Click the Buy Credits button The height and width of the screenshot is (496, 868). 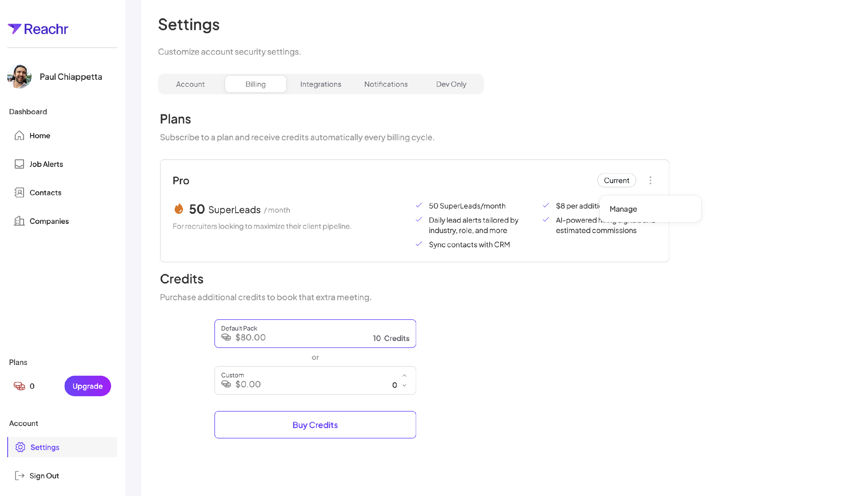pos(315,425)
